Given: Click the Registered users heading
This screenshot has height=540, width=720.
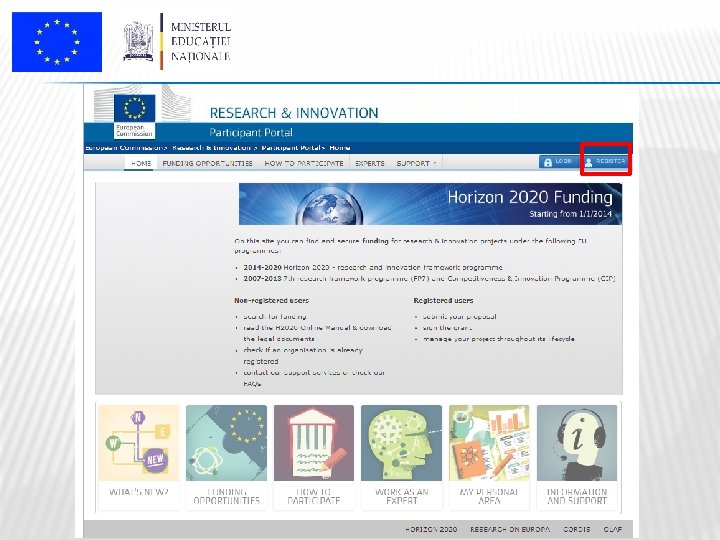Looking at the screenshot, I should coord(443,301).
